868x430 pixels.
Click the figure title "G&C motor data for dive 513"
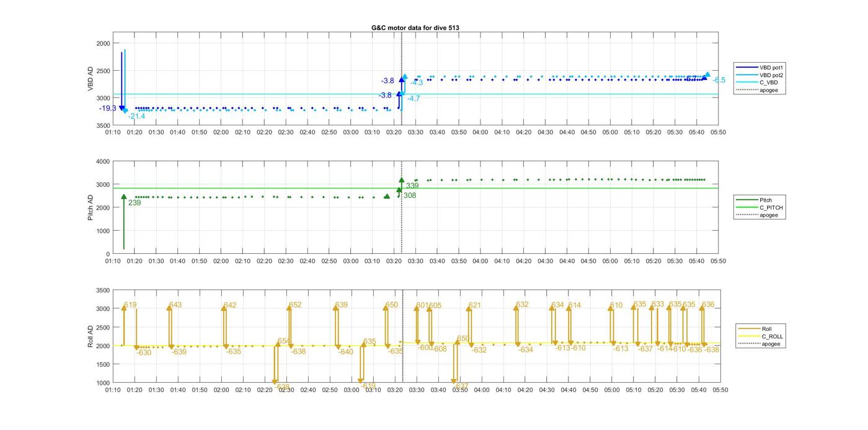pyautogui.click(x=415, y=28)
